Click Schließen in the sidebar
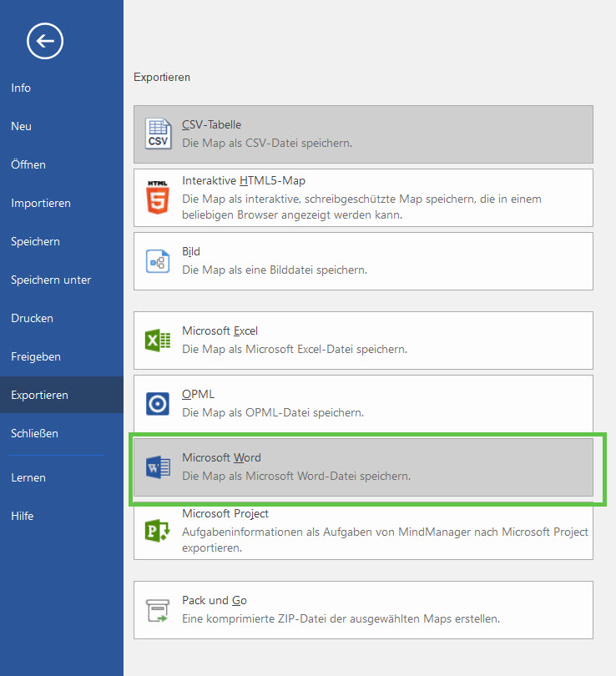The width and height of the screenshot is (616, 676). click(35, 433)
